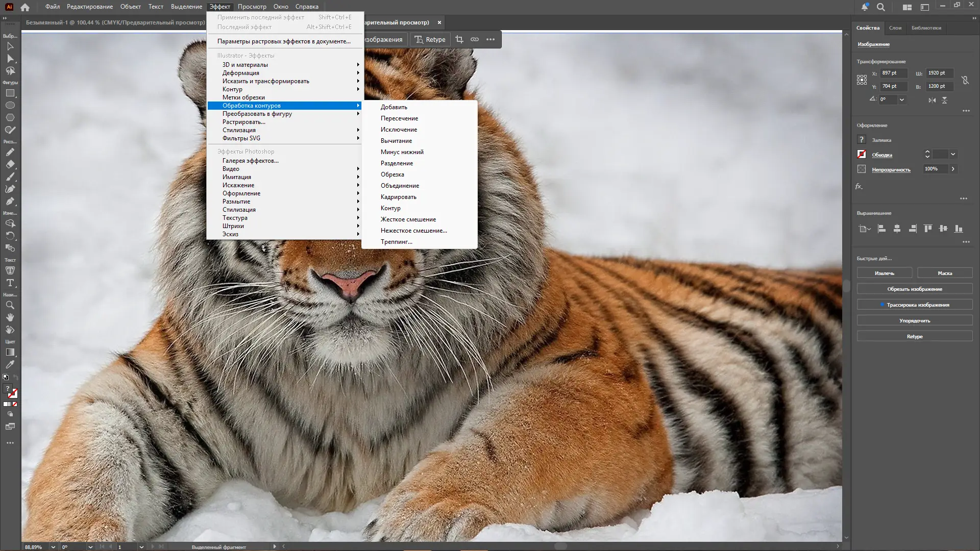Click the stroke color swatch in Properties
Image resolution: width=980 pixels, height=551 pixels.
pyautogui.click(x=862, y=154)
